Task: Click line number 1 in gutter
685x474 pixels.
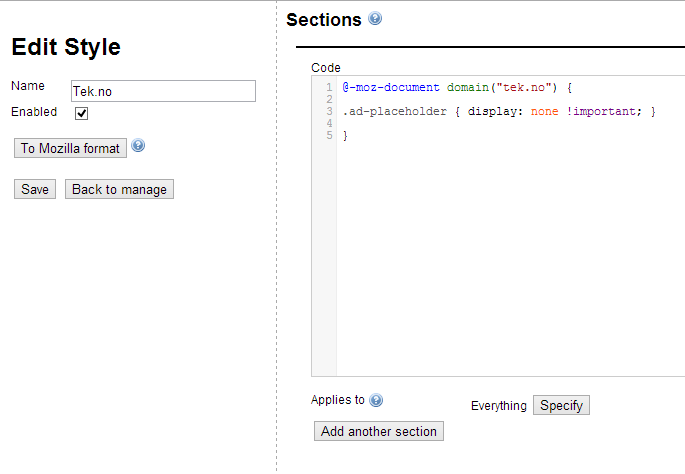Action: [x=329, y=87]
